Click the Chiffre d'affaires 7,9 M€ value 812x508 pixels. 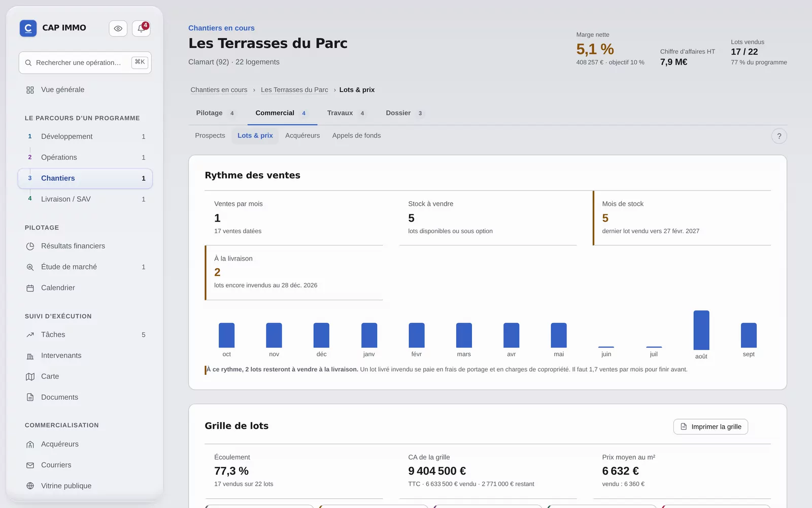pyautogui.click(x=673, y=62)
